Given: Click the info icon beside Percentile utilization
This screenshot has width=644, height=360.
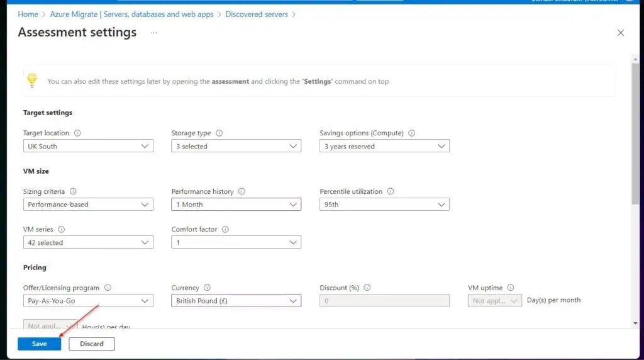Looking at the screenshot, I should coord(391,191).
